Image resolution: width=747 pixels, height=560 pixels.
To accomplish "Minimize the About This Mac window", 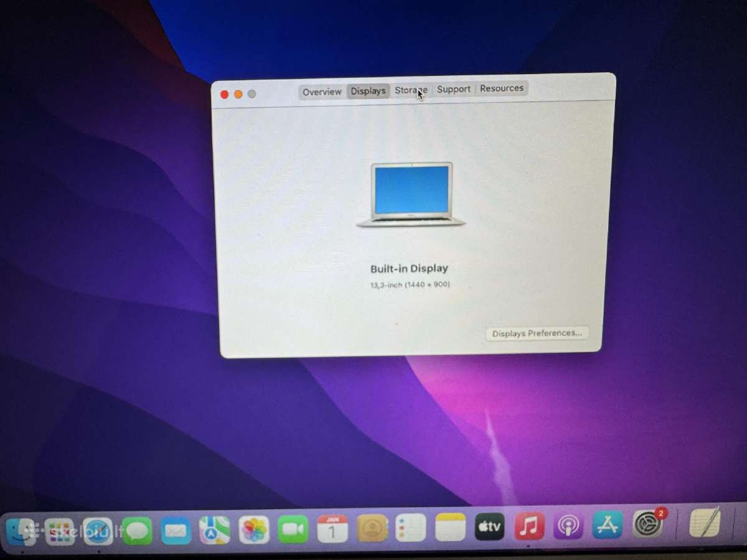I will [238, 94].
